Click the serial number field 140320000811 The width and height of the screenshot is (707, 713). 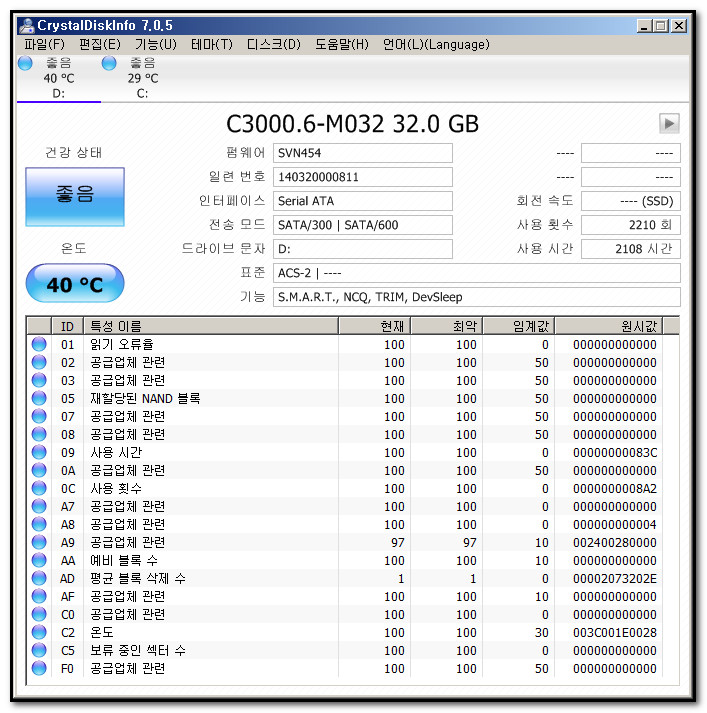tap(363, 177)
